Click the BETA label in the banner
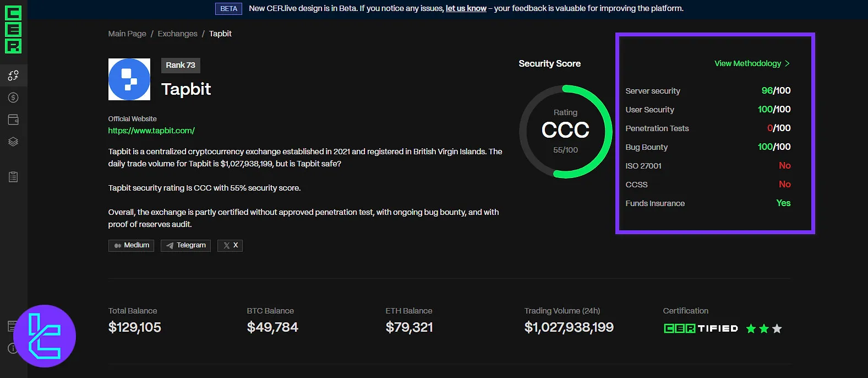The image size is (868, 378). [x=228, y=8]
